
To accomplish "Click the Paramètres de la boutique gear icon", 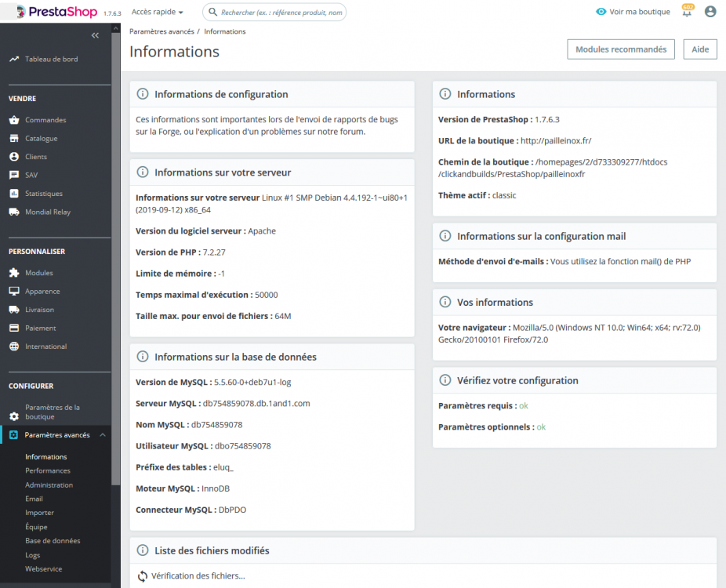I will click(x=14, y=416).
